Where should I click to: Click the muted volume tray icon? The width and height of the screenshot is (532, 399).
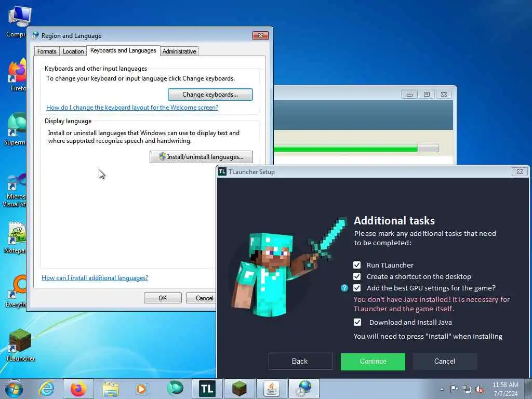pos(480,389)
